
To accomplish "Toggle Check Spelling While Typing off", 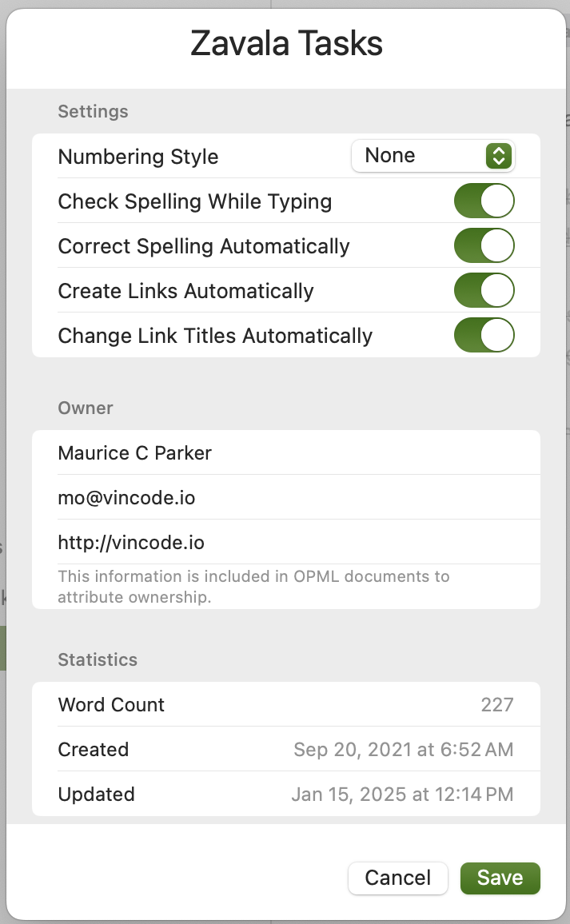I will tap(484, 201).
